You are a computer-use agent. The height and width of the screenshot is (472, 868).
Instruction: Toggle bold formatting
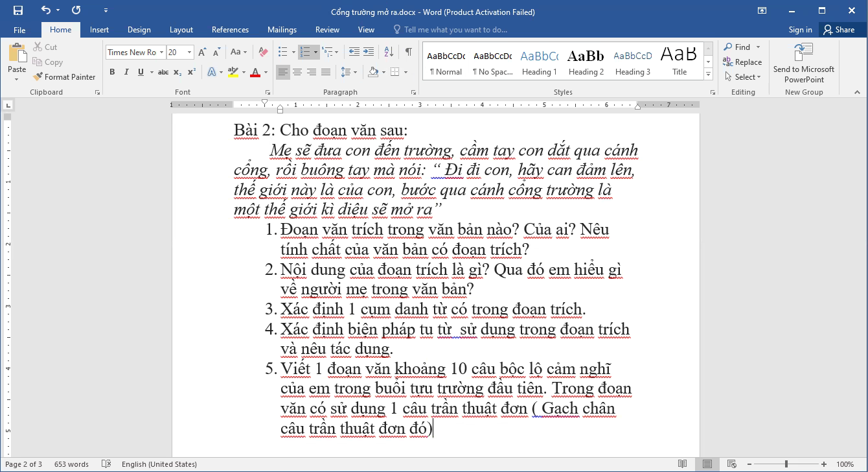click(x=112, y=72)
